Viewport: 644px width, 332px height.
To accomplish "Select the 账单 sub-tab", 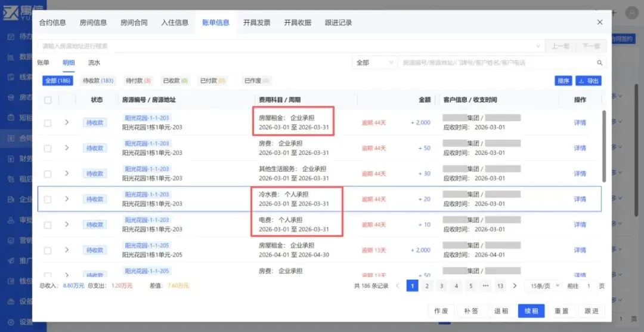I will click(43, 63).
